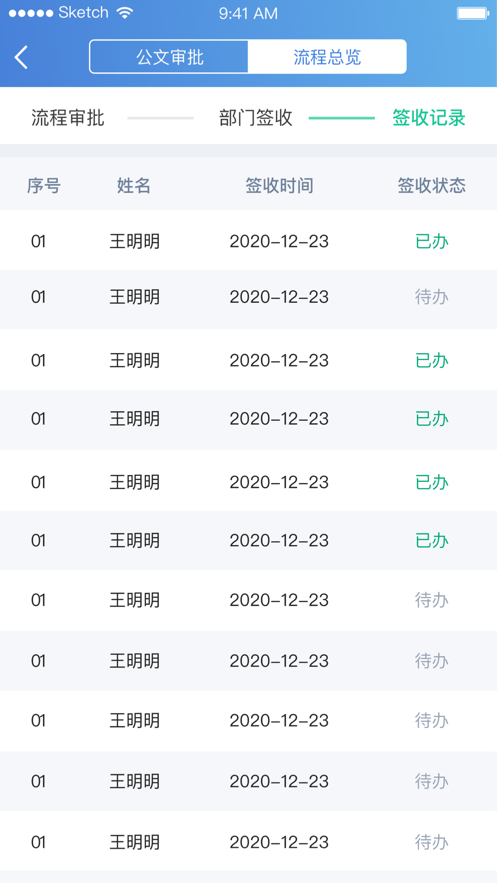Tap the Wi-Fi status icon
Screen dimensions: 497x883
pos(124,13)
